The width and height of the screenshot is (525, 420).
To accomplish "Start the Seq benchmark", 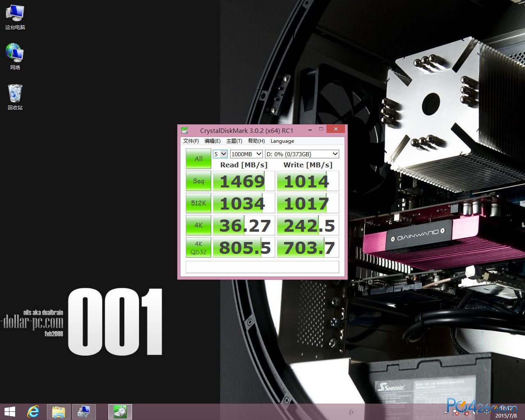I will 199,181.
